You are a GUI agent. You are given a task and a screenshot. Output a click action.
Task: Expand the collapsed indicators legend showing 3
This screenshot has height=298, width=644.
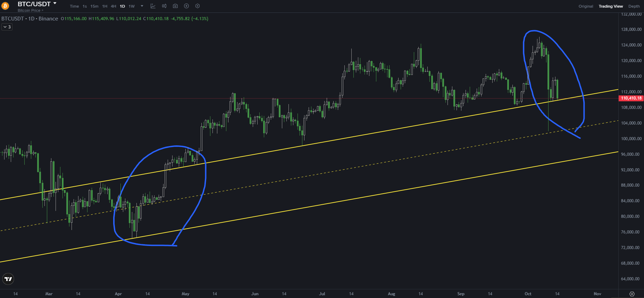click(x=7, y=27)
